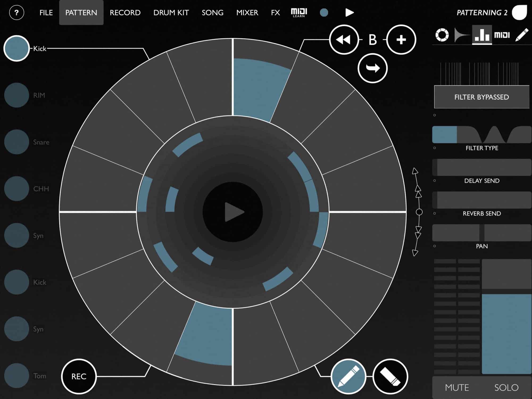Open the MIDI Learn icon
This screenshot has height=399, width=532.
pos(299,13)
